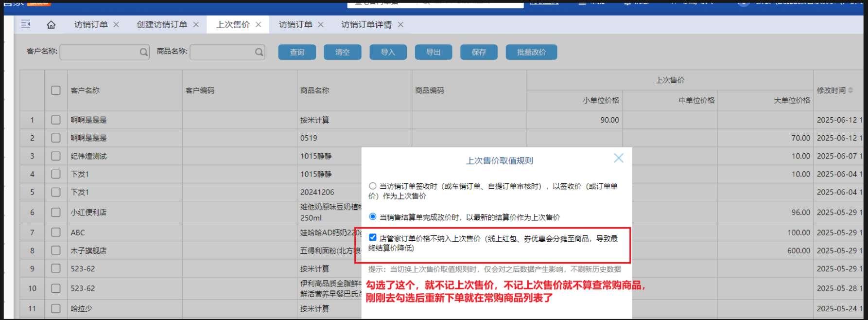Click the 查询 button
This screenshot has width=868, height=320.
coord(297,52)
